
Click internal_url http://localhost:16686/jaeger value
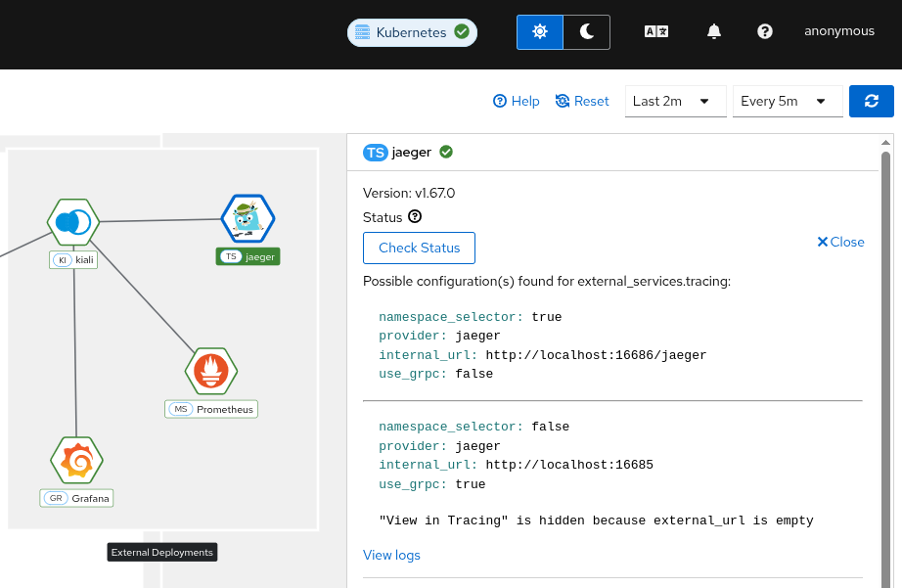[x=596, y=355]
